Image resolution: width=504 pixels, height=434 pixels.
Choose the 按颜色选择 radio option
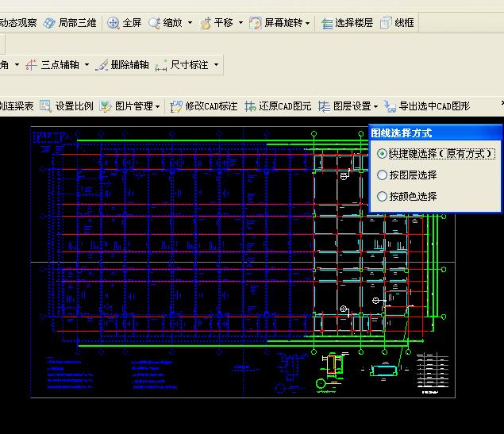(x=407, y=196)
